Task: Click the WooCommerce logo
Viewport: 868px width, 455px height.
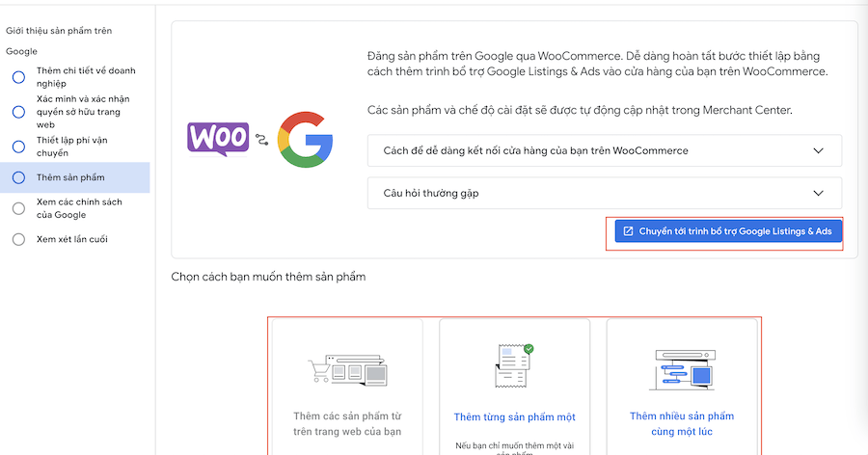Action: tap(218, 139)
